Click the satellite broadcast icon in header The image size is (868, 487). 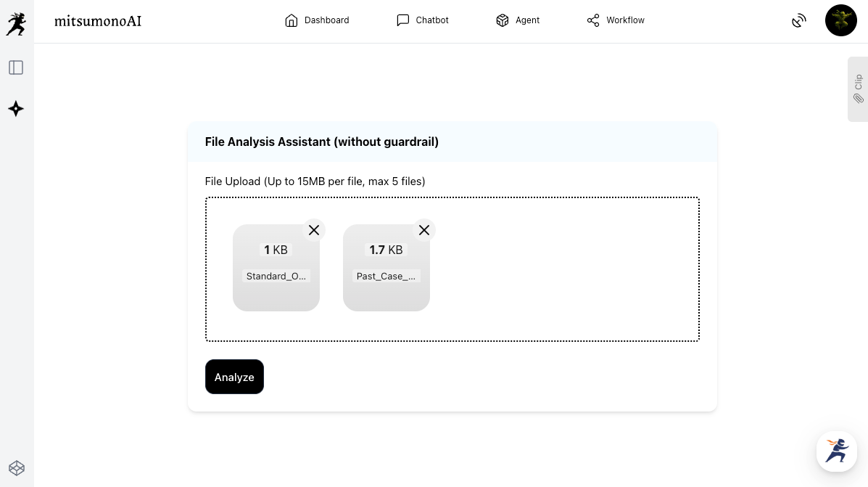[799, 21]
